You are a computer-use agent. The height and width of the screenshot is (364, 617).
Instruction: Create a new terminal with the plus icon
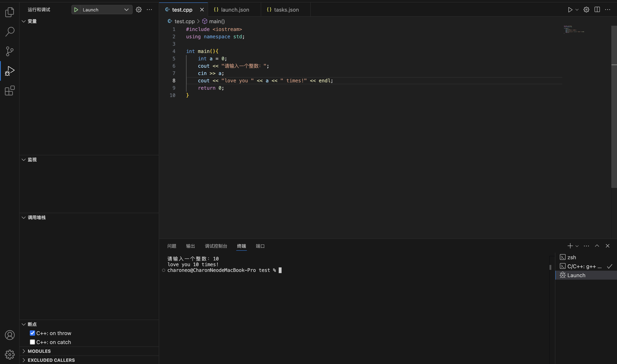(570, 246)
